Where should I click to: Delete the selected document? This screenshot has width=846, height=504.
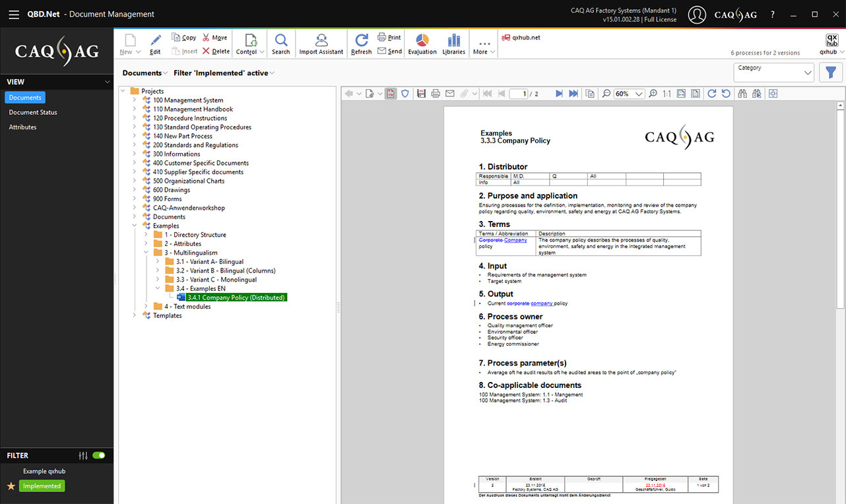pyautogui.click(x=220, y=50)
